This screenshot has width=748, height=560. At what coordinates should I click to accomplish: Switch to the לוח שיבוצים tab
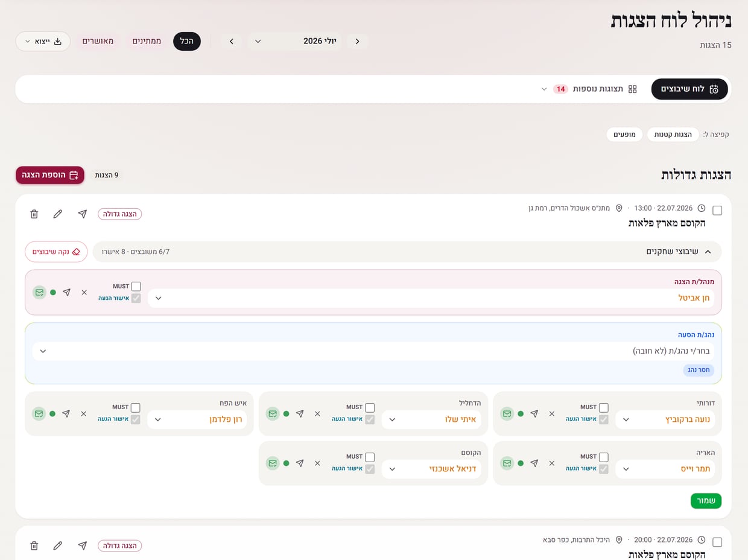pyautogui.click(x=689, y=89)
